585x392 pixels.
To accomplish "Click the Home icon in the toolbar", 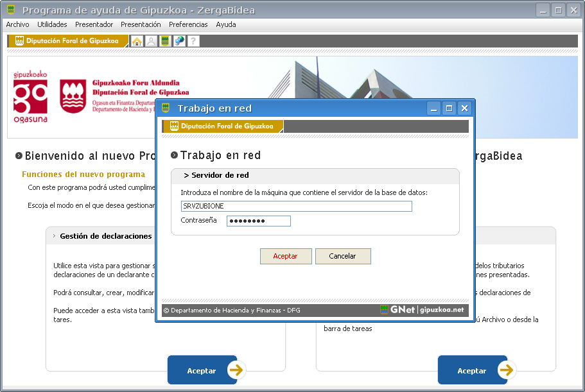I will [x=137, y=41].
